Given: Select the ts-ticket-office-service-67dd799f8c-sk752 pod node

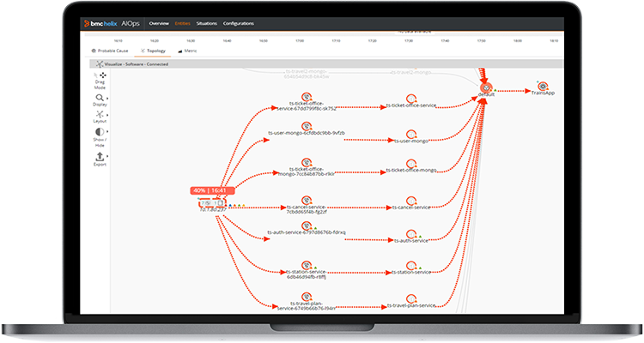Looking at the screenshot, I should click(x=307, y=98).
